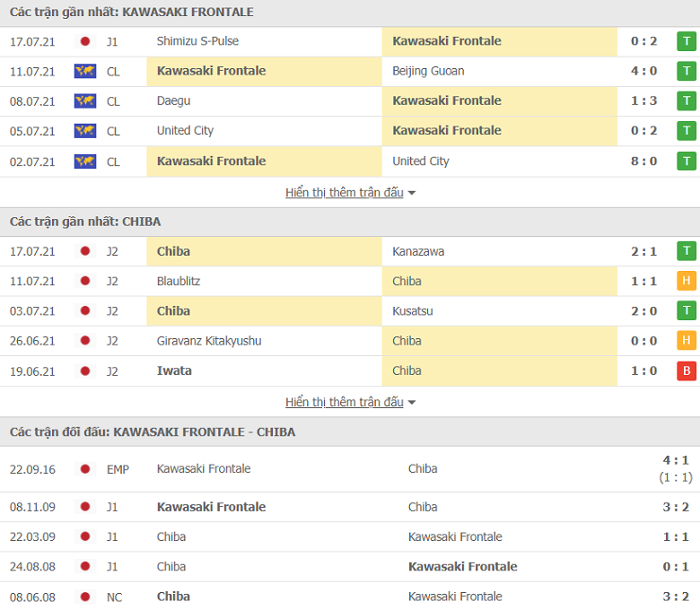Image resolution: width=700 pixels, height=610 pixels.
Task: Select Kusatsu team name
Action: [413, 311]
